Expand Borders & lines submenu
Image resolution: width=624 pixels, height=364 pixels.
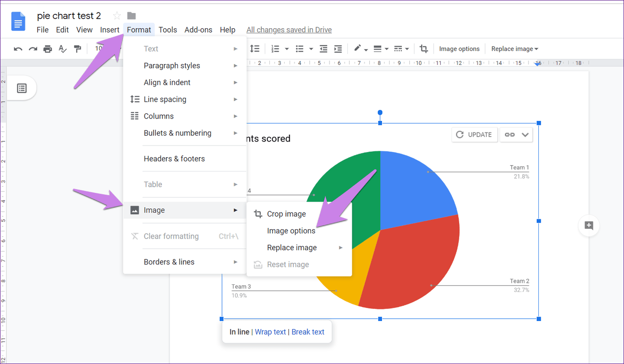[185, 262]
